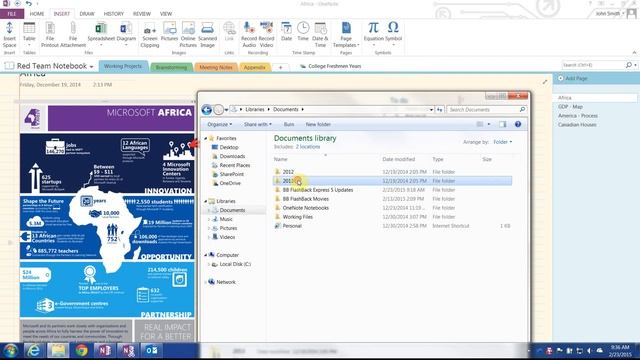
Task: Sort by the Date modified column header
Action: (x=399, y=159)
